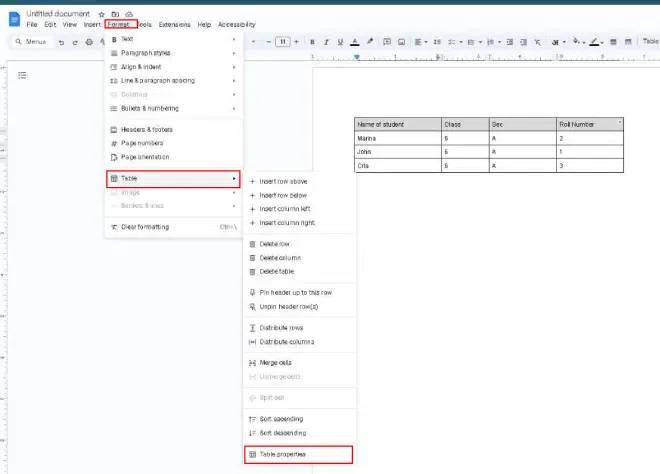Open the cell background fill color tool
Image resolution: width=660 pixels, height=474 pixels.
pos(576,41)
